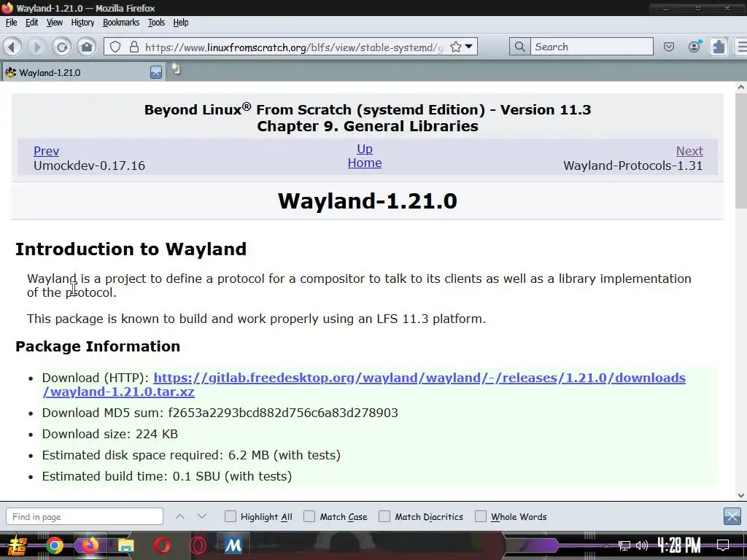The width and height of the screenshot is (747, 560).
Task: Open the Save to Pocket icon
Action: [x=669, y=47]
